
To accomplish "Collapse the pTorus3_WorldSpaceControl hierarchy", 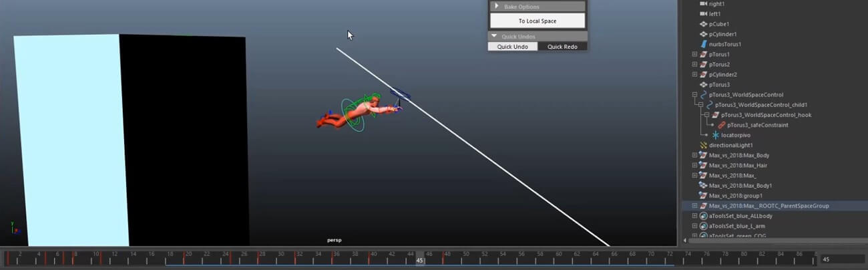I will coord(694,95).
